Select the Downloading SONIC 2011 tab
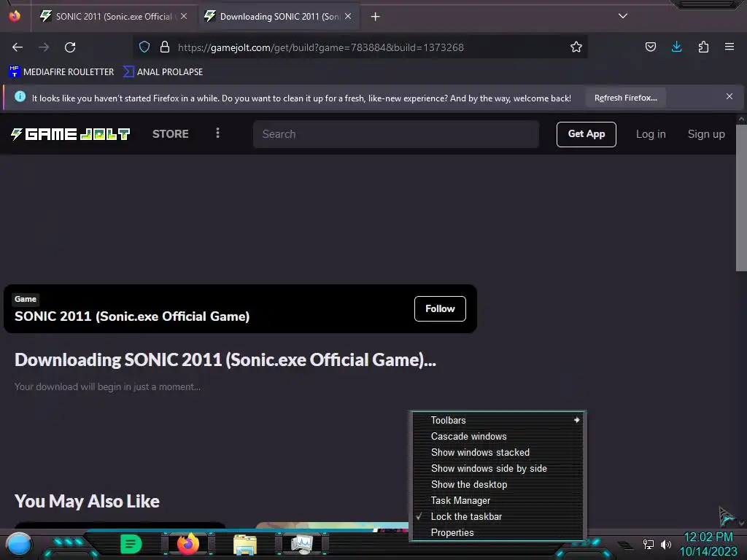 pyautogui.click(x=279, y=17)
